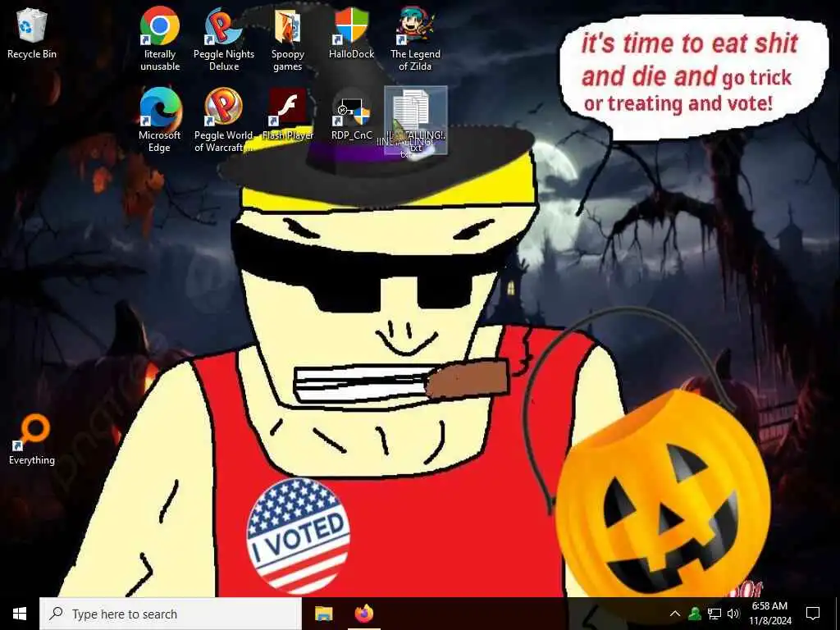Open the volume control tray icon
The image size is (840, 630).
point(733,614)
